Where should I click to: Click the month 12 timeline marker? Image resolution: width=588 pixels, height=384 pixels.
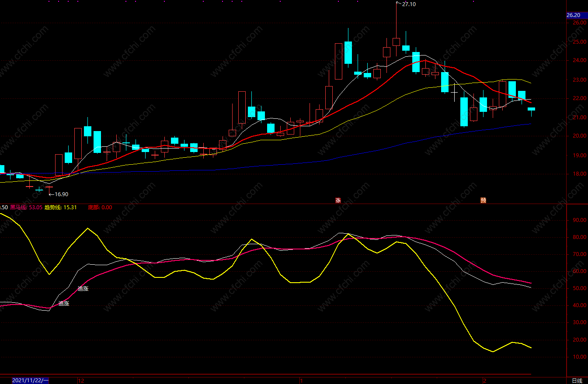81,381
